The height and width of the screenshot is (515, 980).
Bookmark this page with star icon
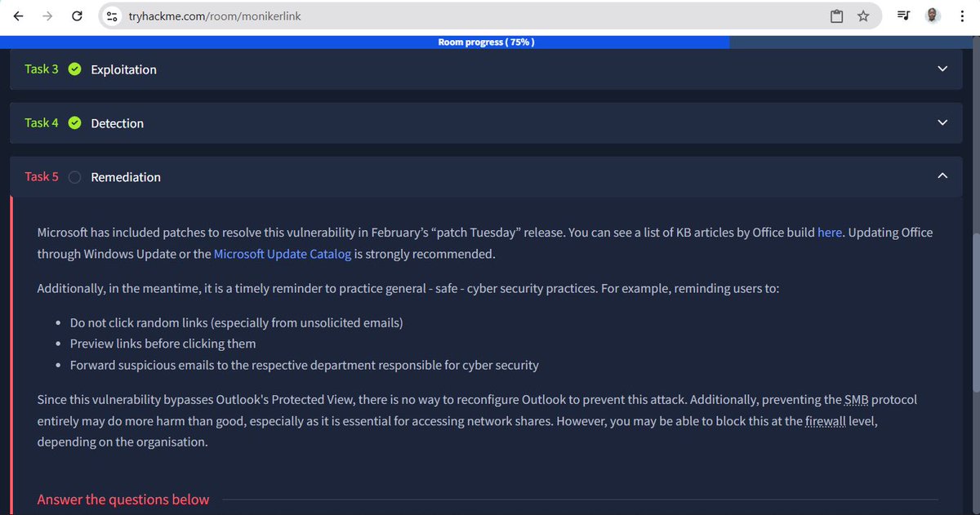[x=863, y=16]
